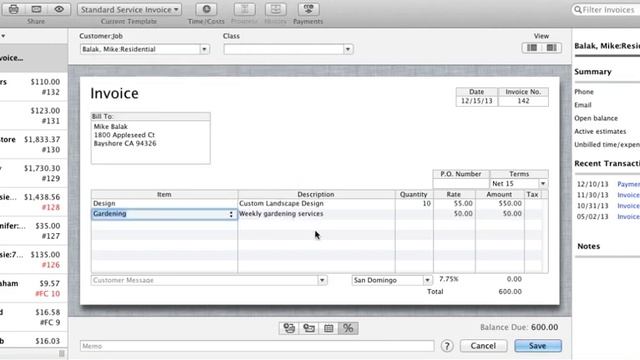This screenshot has width=640, height=360.
Task: Select invoice #132 for $110.00 in list
Action: click(x=33, y=87)
